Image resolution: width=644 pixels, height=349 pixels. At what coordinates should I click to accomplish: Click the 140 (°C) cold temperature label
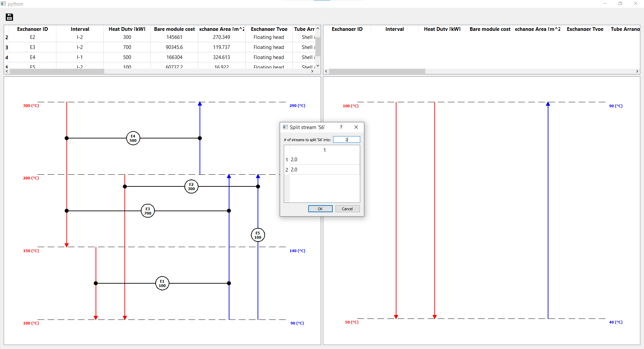(x=298, y=251)
